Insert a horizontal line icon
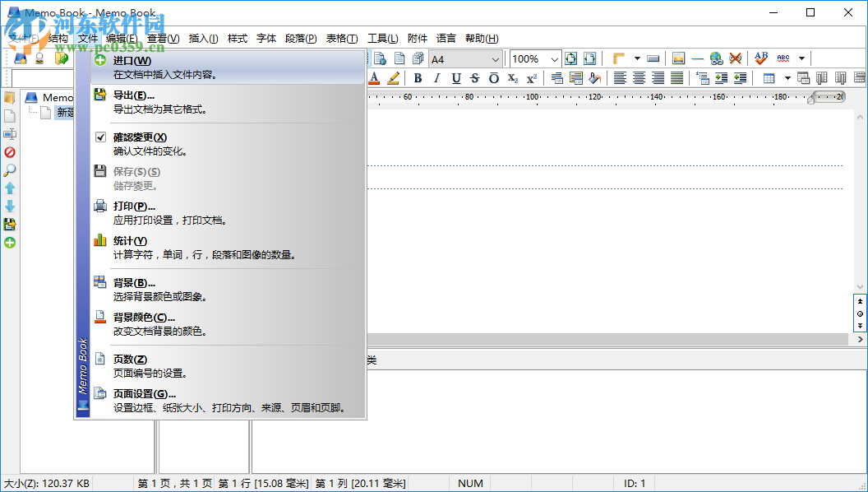This screenshot has height=492, width=868. 698,58
